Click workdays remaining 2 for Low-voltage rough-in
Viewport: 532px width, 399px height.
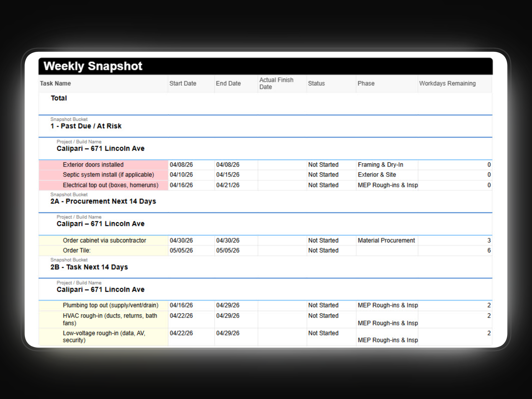pyautogui.click(x=489, y=333)
